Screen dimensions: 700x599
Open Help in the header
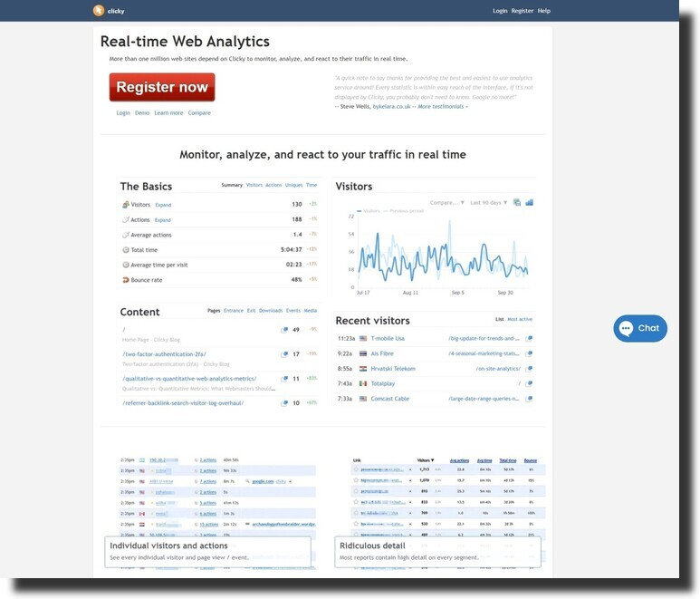pyautogui.click(x=543, y=11)
